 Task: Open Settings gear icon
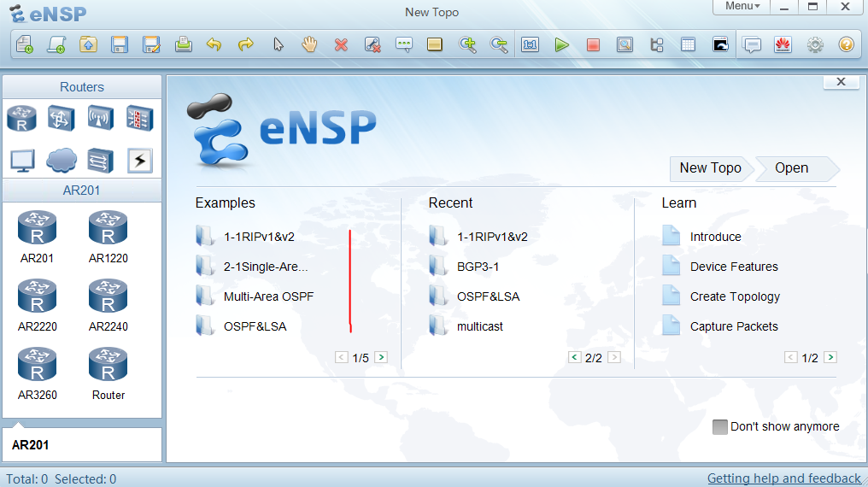click(x=815, y=44)
